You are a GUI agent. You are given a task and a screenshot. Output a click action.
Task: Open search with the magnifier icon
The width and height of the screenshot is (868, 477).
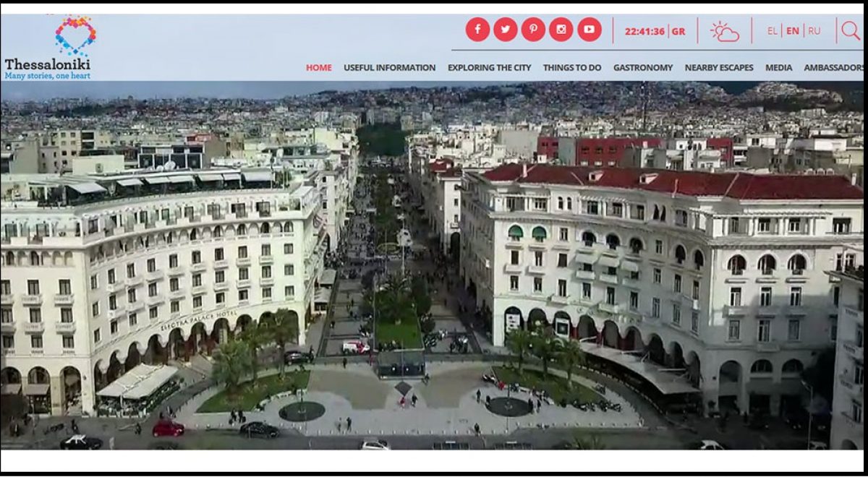tap(851, 30)
